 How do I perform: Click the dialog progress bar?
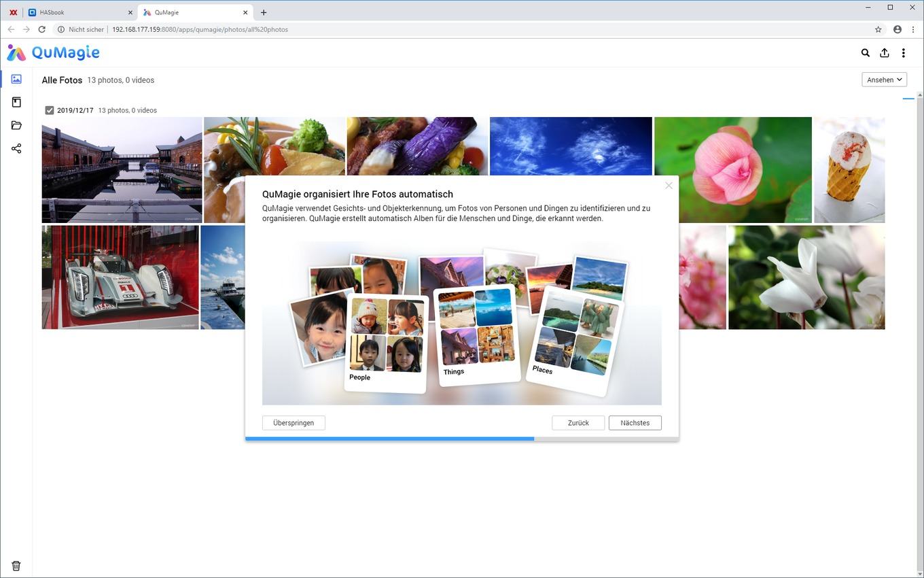pos(462,439)
